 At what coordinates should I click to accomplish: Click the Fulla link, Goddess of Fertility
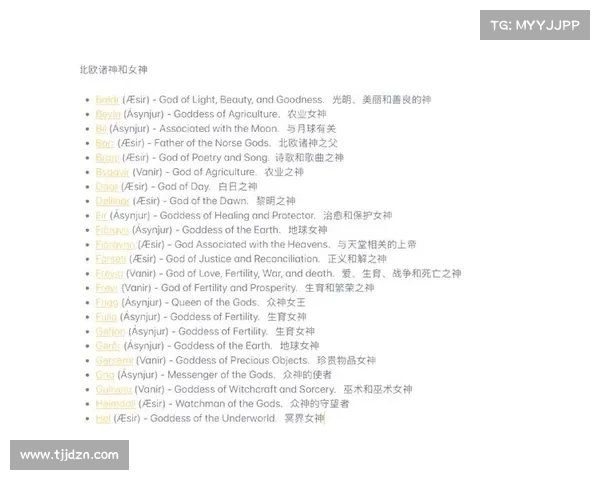tap(106, 317)
